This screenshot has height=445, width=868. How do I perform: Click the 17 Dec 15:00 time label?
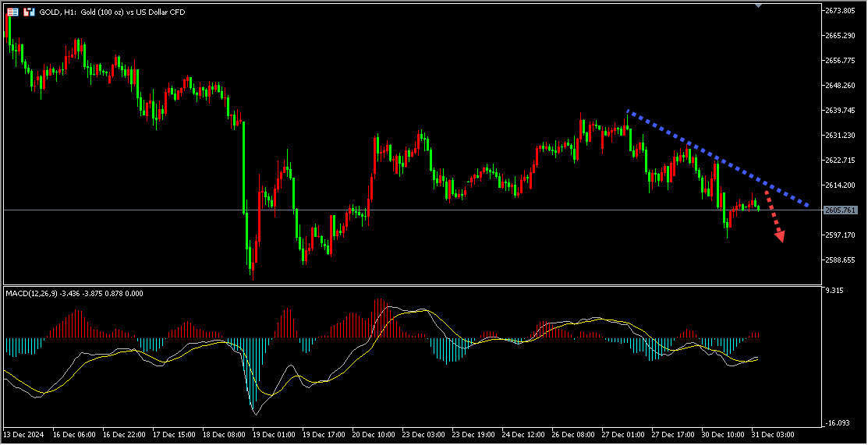(x=175, y=435)
